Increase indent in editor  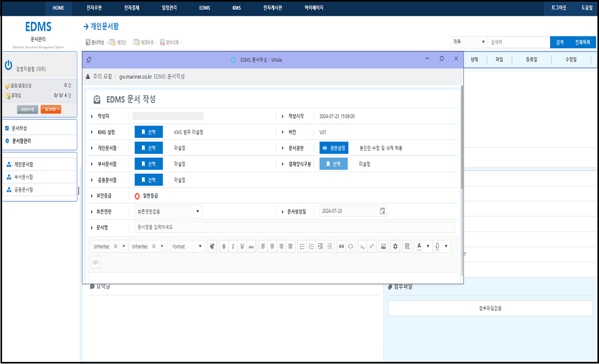(321, 246)
